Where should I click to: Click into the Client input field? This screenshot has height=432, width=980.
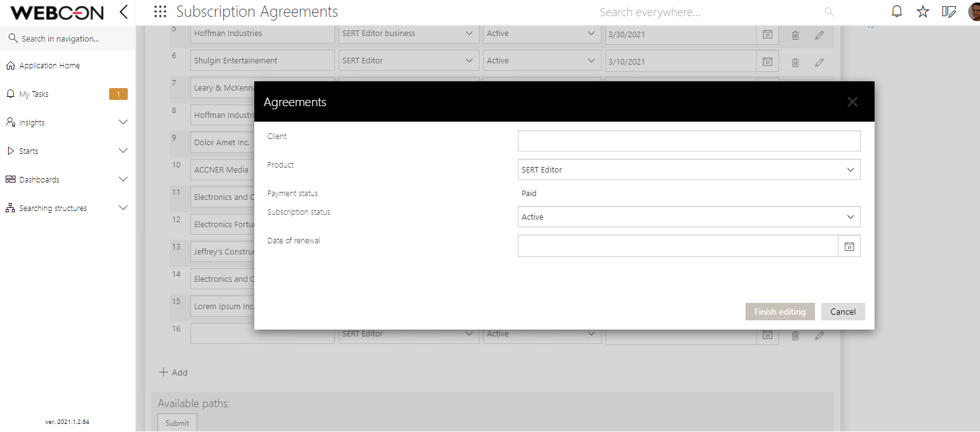(x=689, y=141)
